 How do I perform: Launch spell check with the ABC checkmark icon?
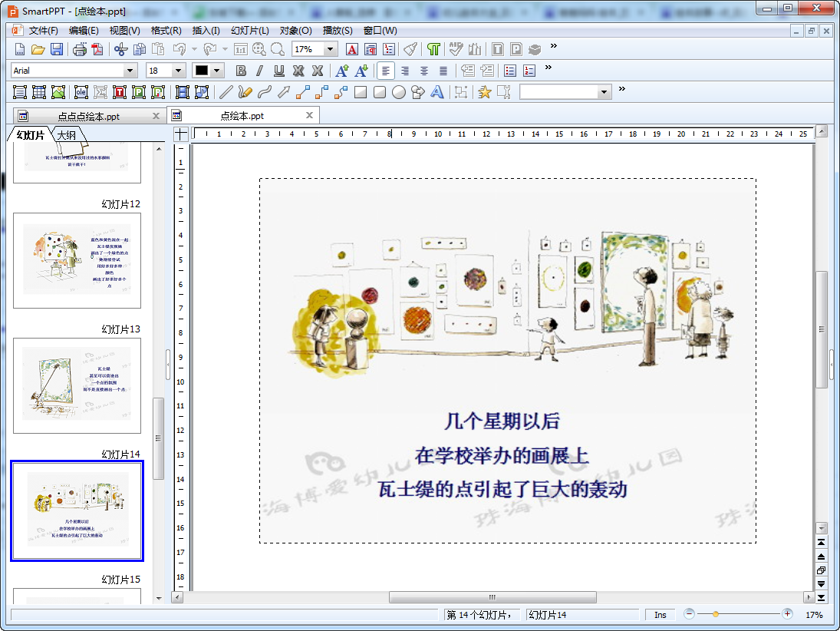456,49
